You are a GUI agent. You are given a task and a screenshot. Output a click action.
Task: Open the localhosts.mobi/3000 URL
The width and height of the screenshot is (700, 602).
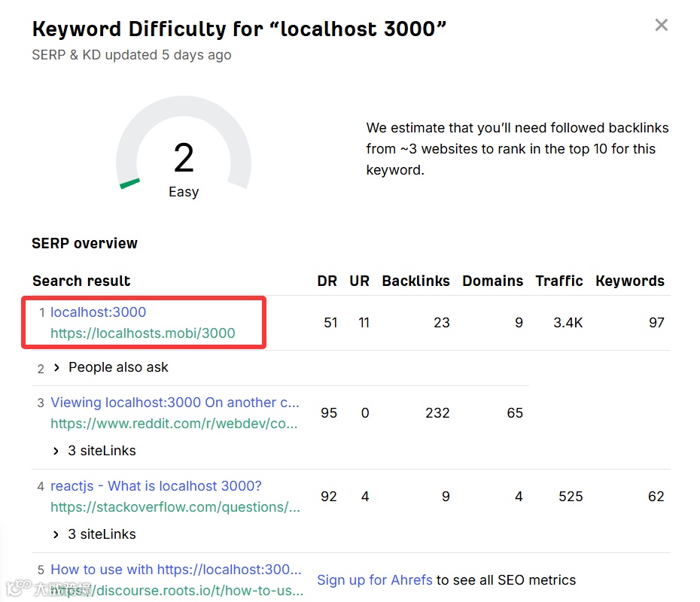point(142,333)
